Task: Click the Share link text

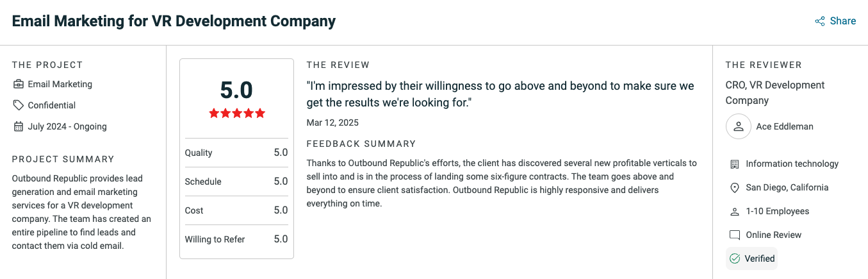Action: 842,21
